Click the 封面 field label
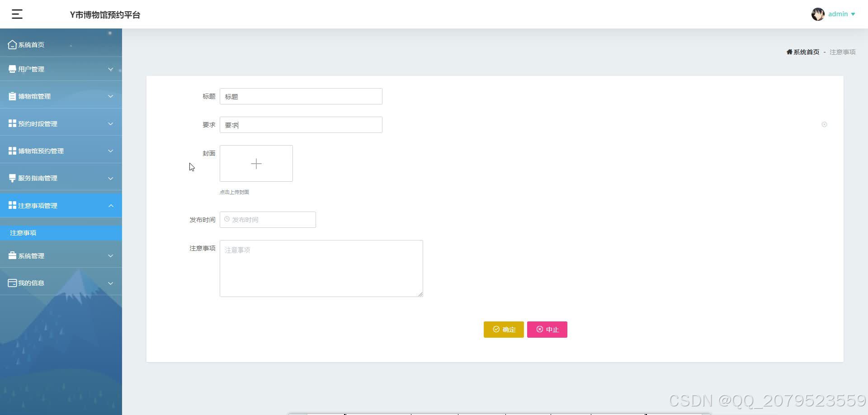Image resolution: width=868 pixels, height=415 pixels. [x=209, y=153]
